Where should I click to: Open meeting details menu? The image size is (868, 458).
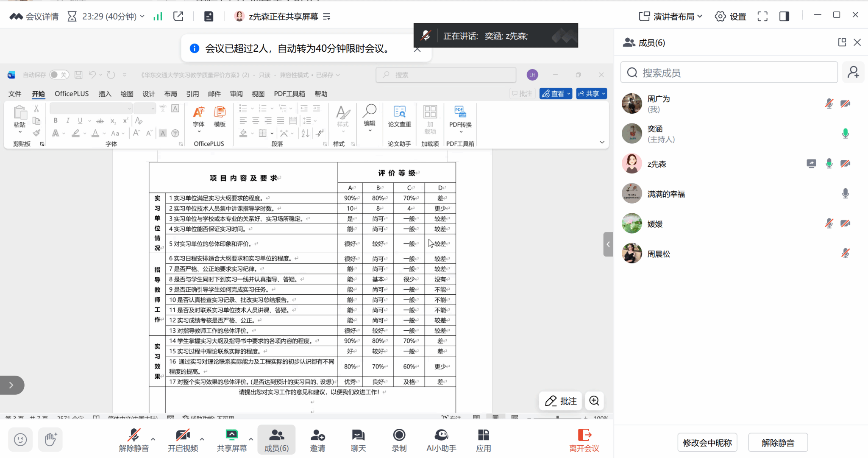34,17
